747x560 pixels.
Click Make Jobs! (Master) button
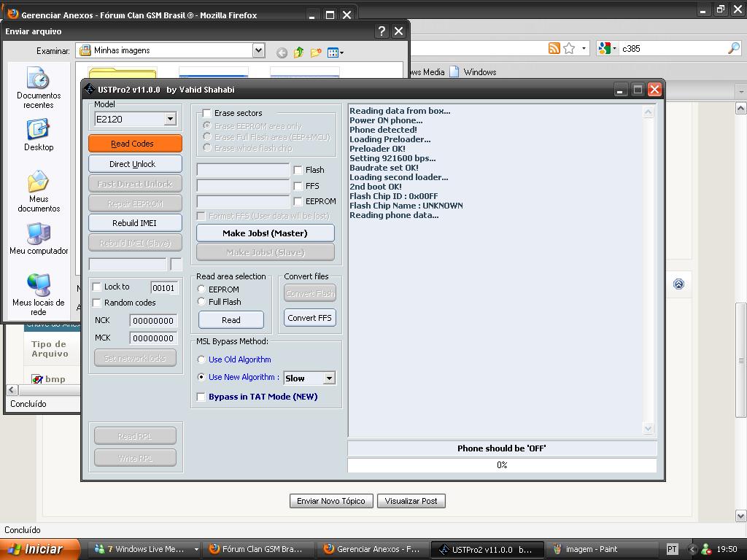[266, 233]
